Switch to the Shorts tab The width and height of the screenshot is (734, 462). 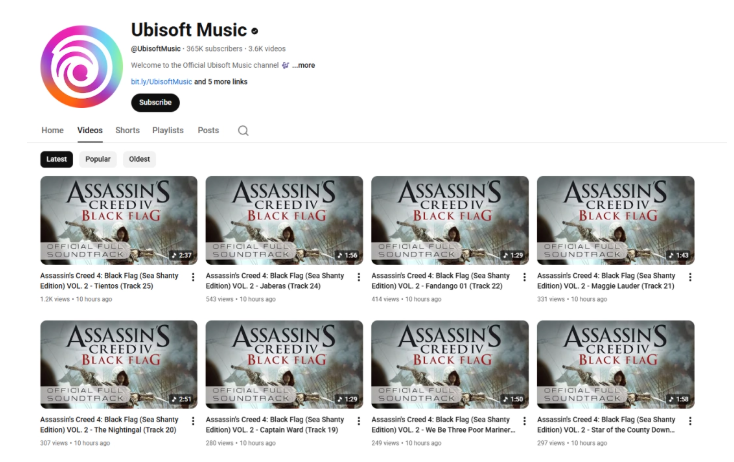click(127, 130)
